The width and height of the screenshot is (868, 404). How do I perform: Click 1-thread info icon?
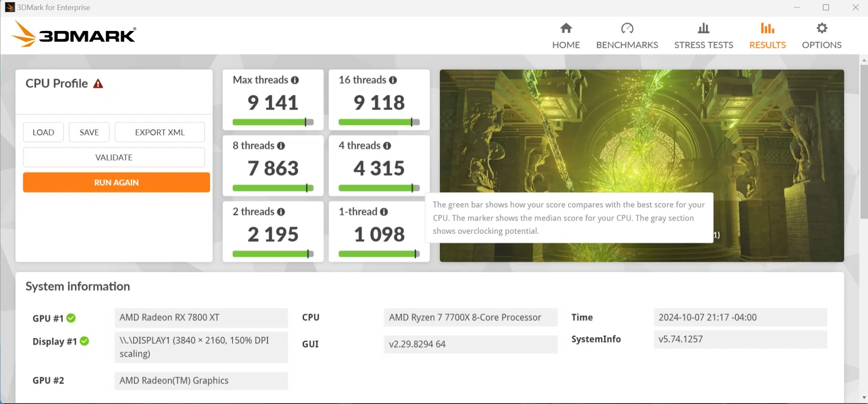click(384, 212)
